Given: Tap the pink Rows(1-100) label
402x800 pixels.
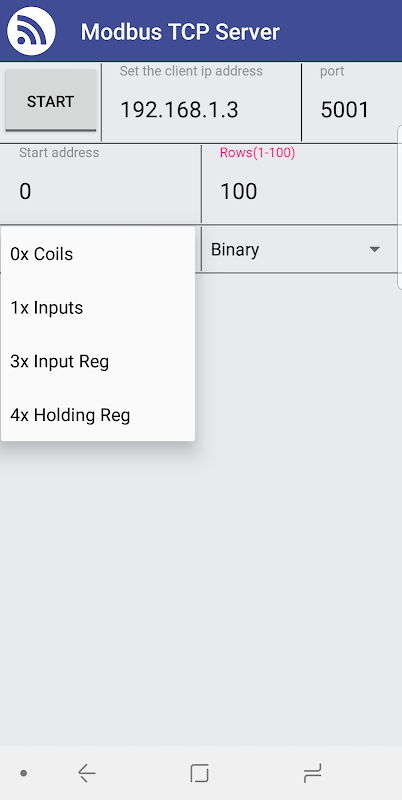Looking at the screenshot, I should 257,153.
